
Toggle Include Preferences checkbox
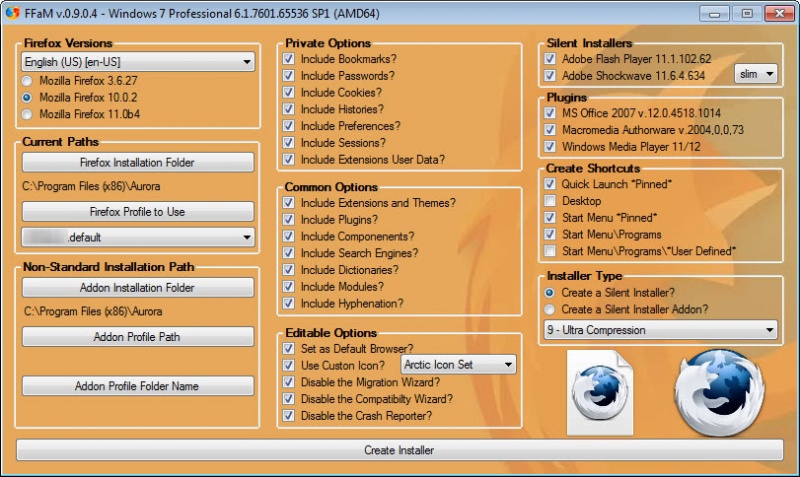point(289,125)
